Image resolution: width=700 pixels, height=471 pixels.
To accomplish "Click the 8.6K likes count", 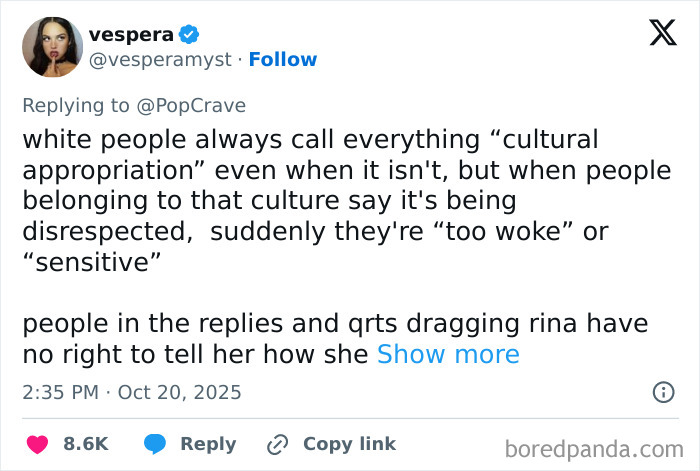I will click(86, 444).
